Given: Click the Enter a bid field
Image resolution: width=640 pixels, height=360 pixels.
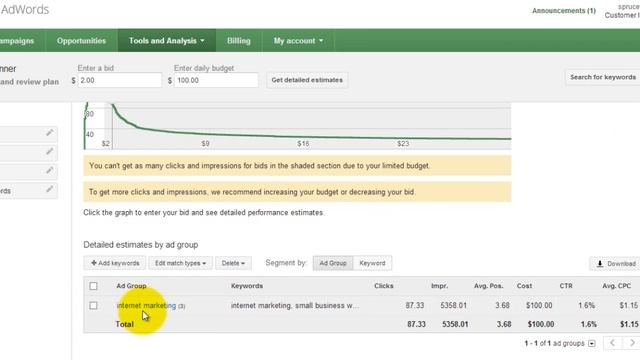Looking at the screenshot, I should [120, 80].
